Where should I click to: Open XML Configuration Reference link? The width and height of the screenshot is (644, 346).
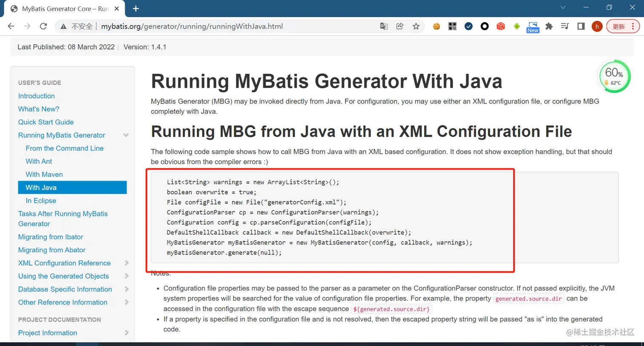coord(64,263)
